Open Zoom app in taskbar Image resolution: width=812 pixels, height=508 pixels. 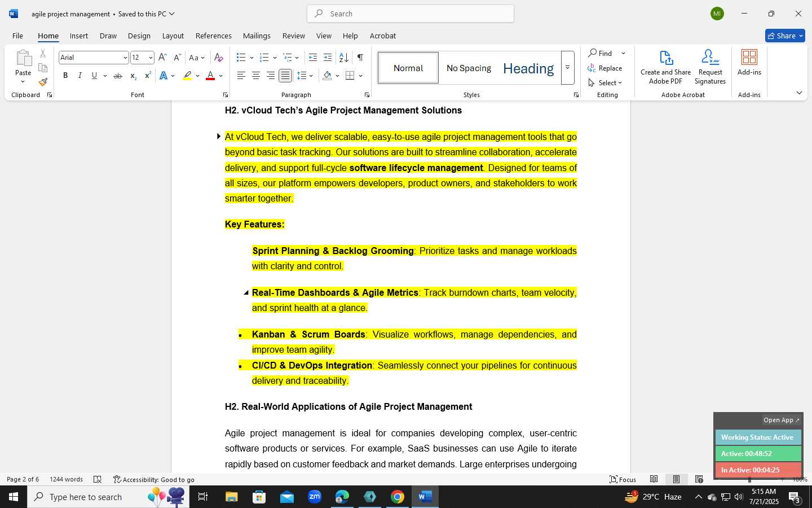315,497
